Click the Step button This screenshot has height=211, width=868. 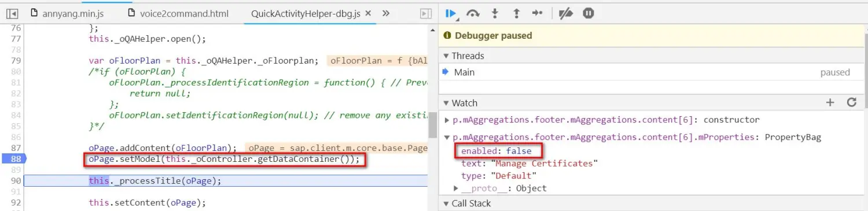pyautogui.click(x=537, y=13)
